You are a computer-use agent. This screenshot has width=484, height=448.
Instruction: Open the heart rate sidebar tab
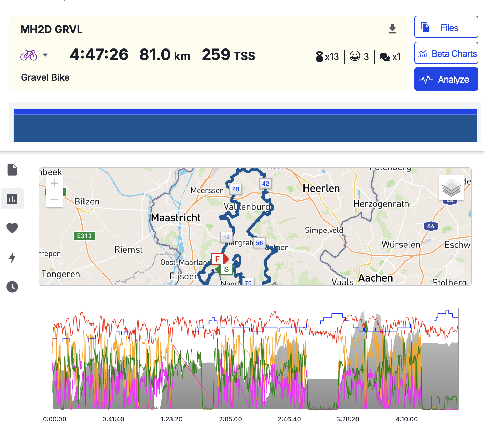tap(12, 228)
